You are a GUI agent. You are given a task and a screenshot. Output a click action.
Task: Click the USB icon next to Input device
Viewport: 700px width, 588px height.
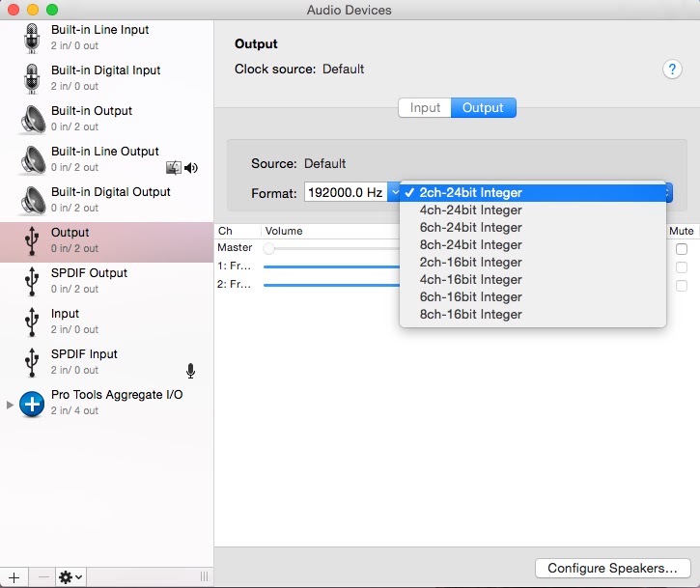32,322
